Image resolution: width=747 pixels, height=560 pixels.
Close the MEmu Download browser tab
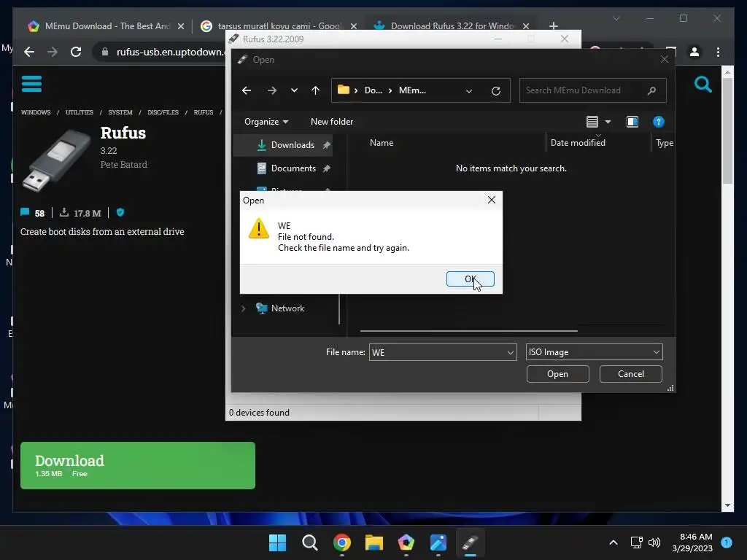click(181, 27)
